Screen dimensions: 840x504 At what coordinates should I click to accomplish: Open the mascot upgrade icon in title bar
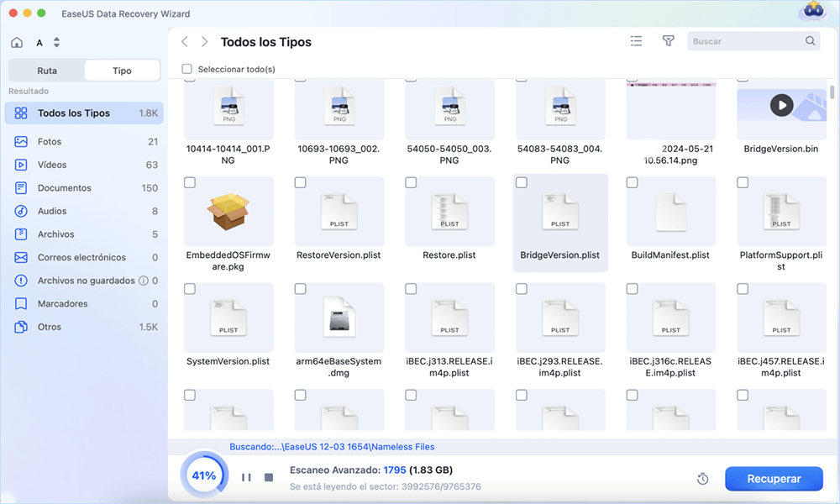coord(813,11)
